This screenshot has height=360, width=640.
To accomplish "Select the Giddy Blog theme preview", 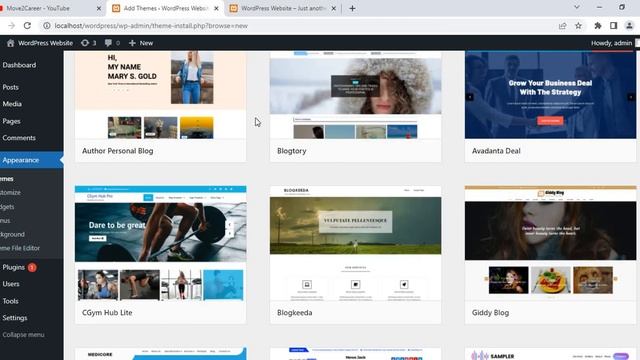I will click(550, 243).
